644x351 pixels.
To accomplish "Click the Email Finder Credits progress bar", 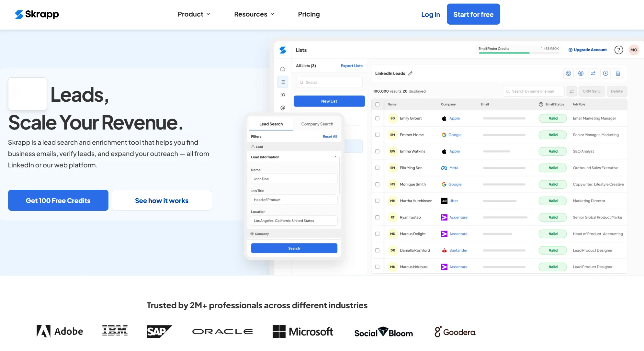I will 518,53.
